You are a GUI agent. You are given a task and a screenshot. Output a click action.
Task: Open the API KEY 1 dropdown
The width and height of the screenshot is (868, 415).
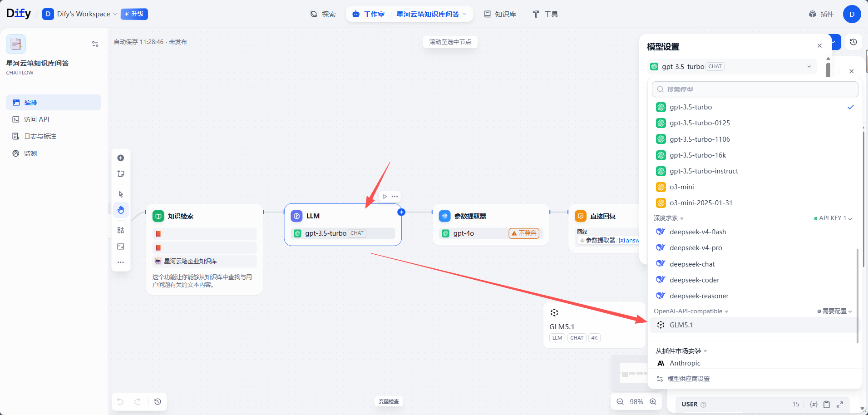point(833,218)
